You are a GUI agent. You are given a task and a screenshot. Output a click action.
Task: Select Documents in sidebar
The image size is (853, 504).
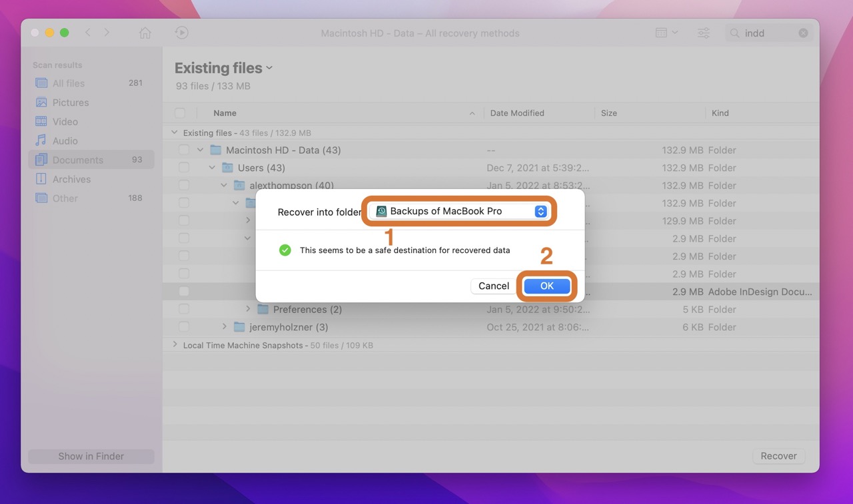(91, 160)
